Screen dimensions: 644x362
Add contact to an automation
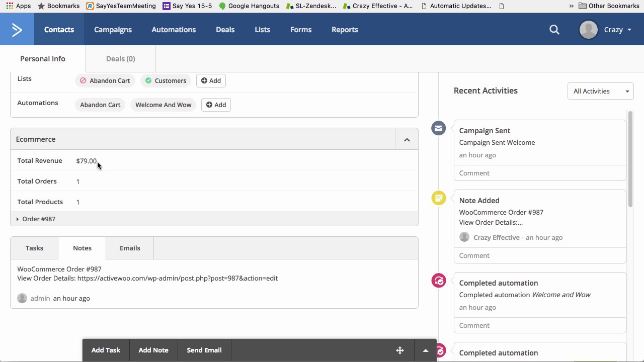[216, 105]
